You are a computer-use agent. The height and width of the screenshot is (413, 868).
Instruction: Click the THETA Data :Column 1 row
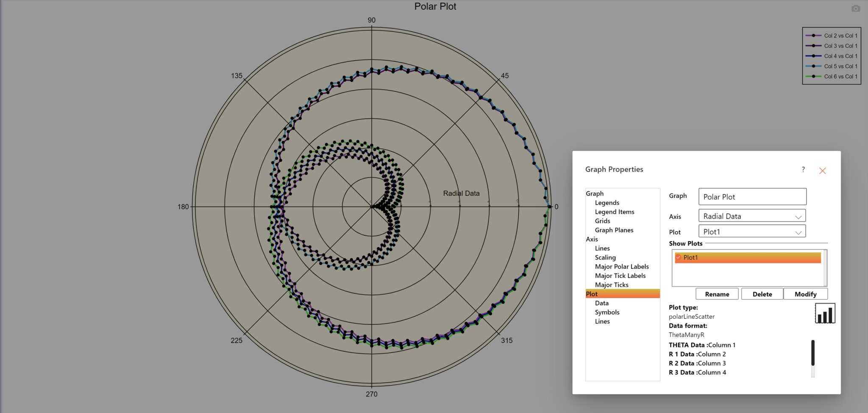point(702,345)
